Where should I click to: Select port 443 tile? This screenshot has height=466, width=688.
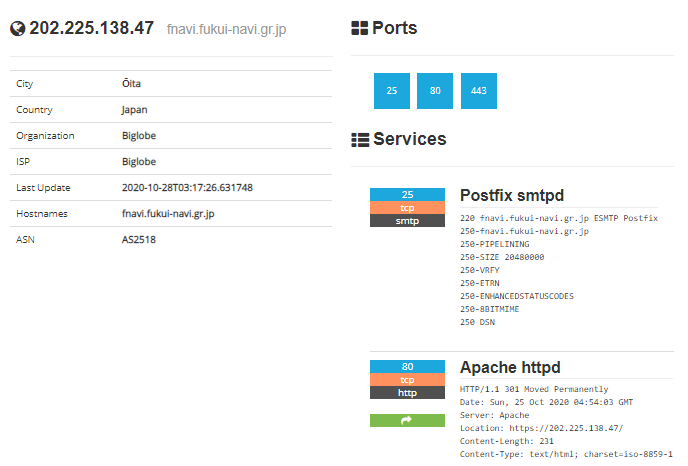pyautogui.click(x=479, y=91)
